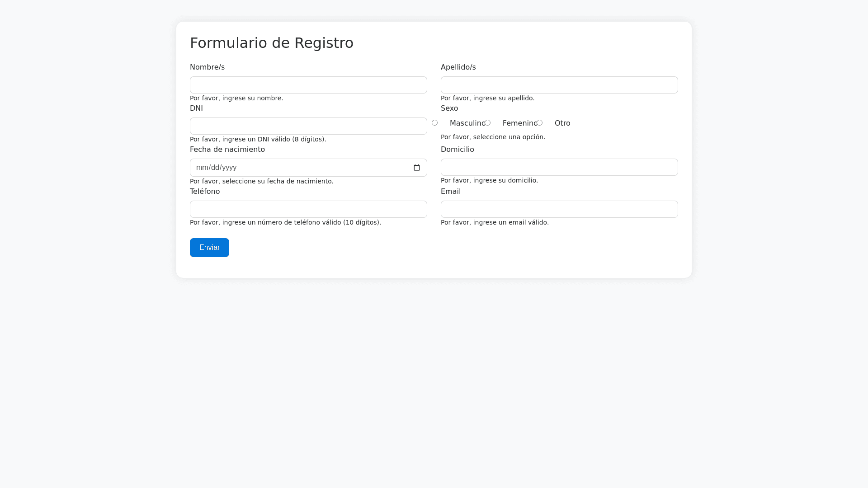The width and height of the screenshot is (868, 488).
Task: Click the Masculino label text
Action: [x=467, y=123]
